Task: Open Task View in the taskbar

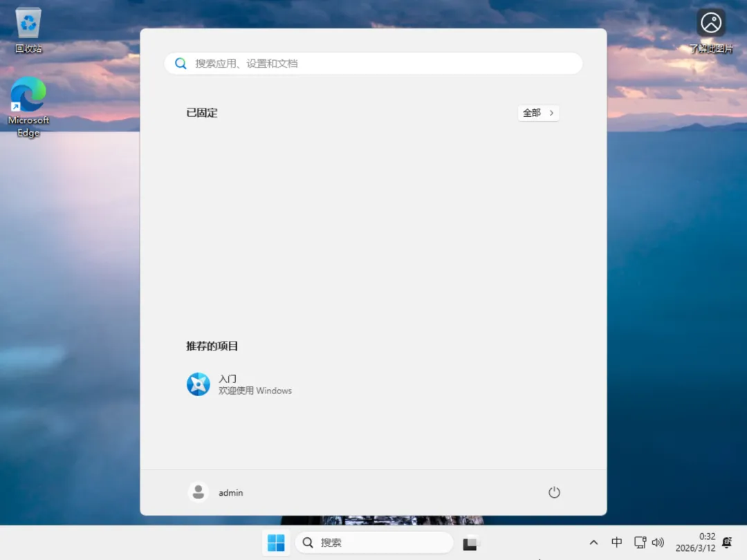Action: (x=470, y=543)
